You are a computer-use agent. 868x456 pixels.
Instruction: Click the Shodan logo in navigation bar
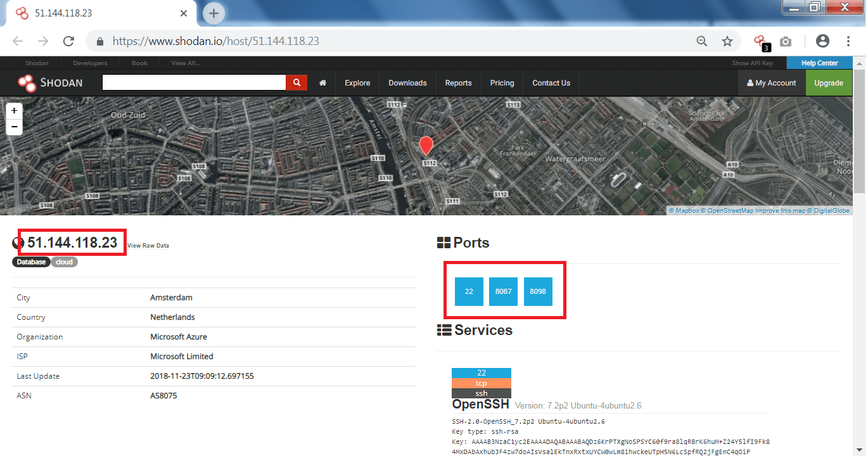point(50,83)
